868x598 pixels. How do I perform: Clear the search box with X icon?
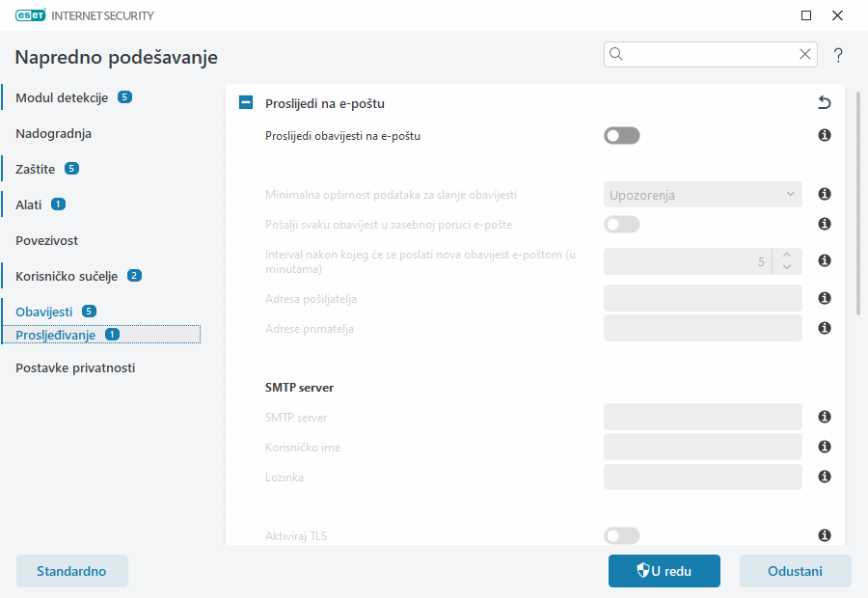[804, 54]
